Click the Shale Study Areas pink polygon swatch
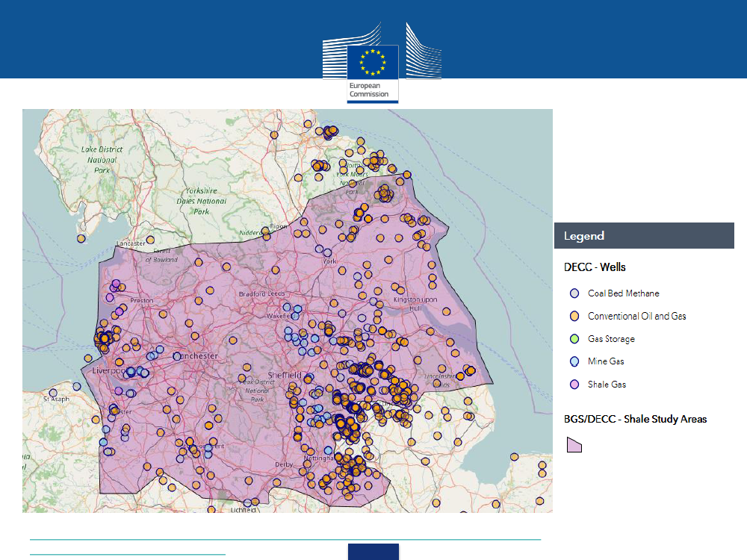747x560 pixels. [574, 445]
